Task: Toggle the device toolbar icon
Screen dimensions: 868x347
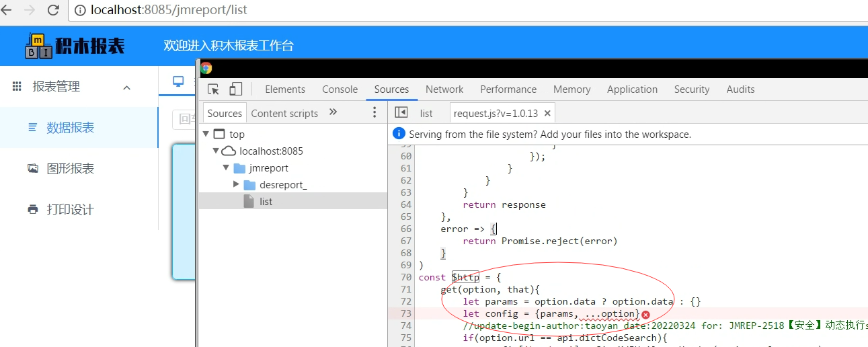Action: [x=235, y=89]
